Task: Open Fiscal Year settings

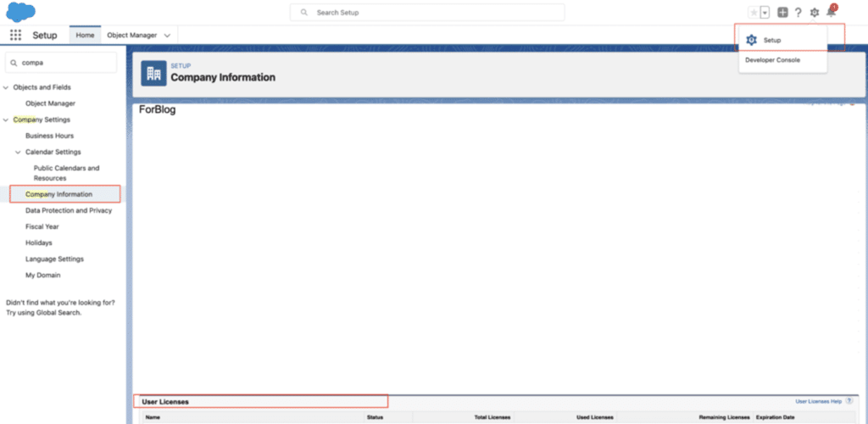Action: coord(42,226)
